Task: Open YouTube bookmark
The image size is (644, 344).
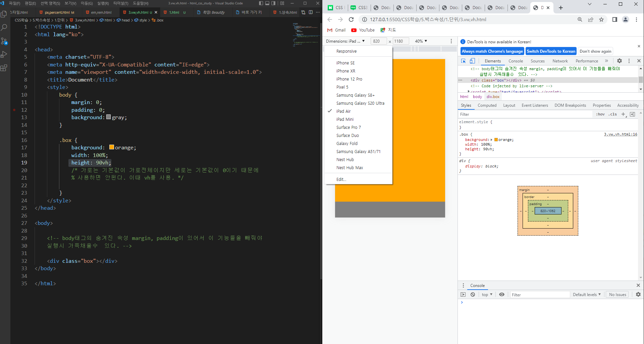Action: (x=363, y=30)
